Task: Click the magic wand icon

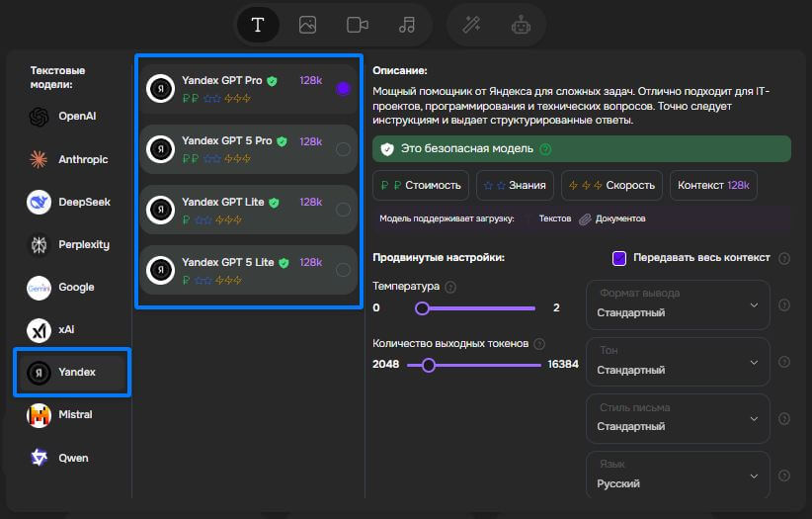Action: (x=471, y=26)
